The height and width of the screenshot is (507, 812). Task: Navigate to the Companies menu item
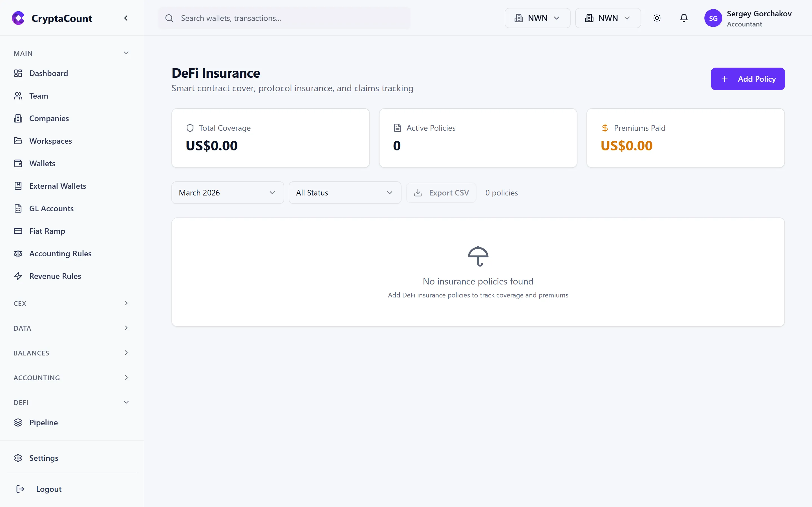(49, 118)
